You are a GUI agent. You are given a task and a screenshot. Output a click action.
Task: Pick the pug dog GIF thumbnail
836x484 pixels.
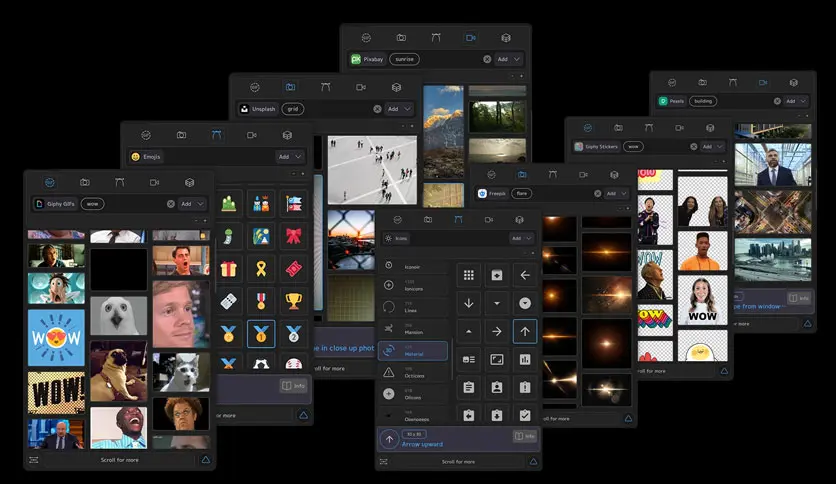tap(118, 371)
